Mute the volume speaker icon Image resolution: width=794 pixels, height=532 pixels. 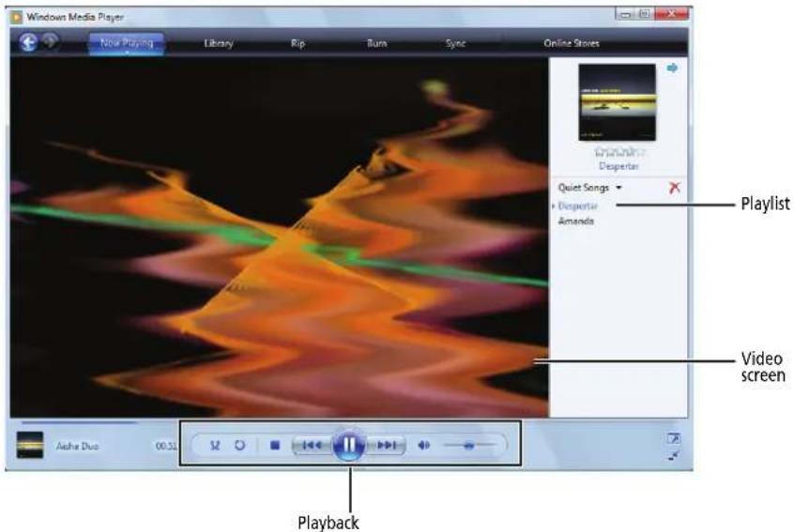click(423, 446)
